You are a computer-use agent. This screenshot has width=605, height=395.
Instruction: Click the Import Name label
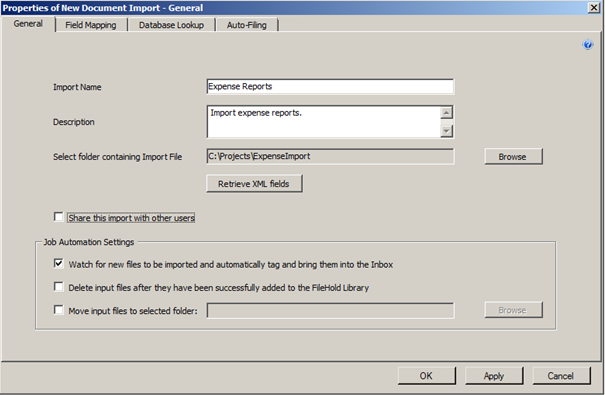point(77,87)
